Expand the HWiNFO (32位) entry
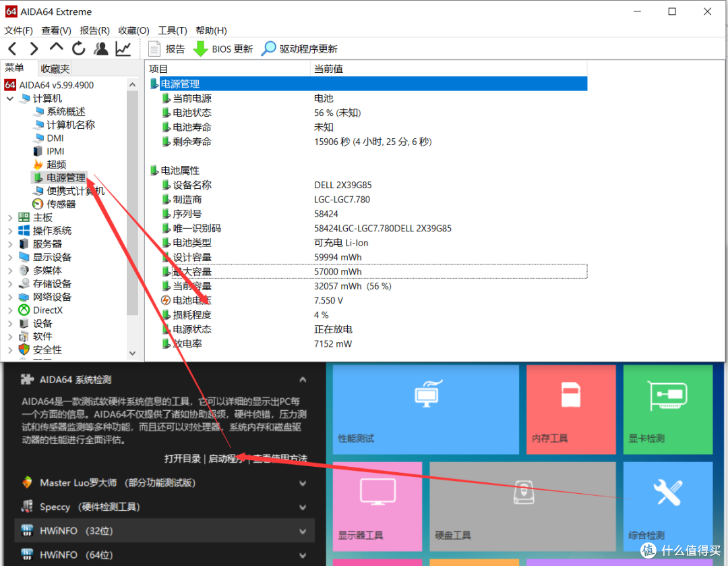 click(303, 531)
